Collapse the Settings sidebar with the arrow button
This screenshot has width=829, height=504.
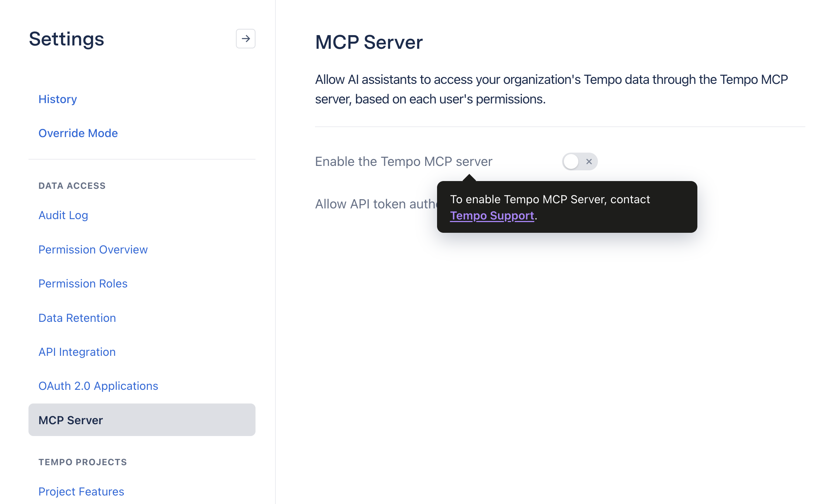pyautogui.click(x=246, y=39)
